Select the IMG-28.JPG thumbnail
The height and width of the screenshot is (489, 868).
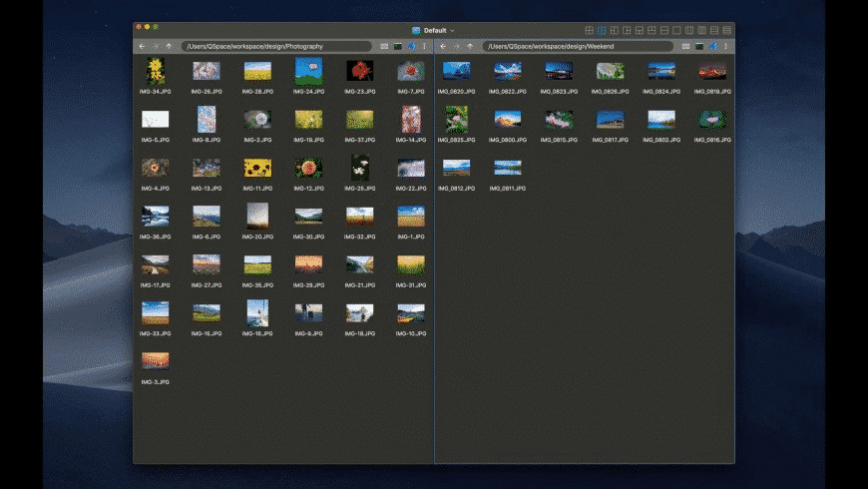(x=257, y=71)
